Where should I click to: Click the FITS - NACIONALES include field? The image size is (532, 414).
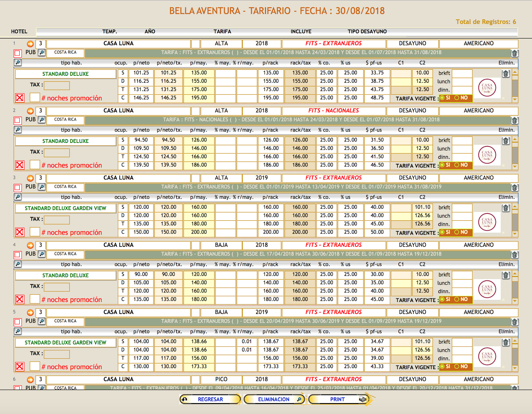[333, 111]
